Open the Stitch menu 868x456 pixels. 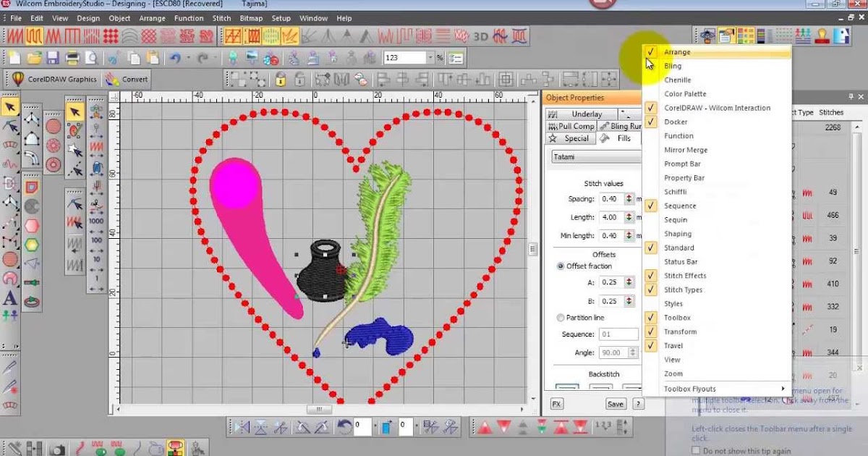point(222,18)
